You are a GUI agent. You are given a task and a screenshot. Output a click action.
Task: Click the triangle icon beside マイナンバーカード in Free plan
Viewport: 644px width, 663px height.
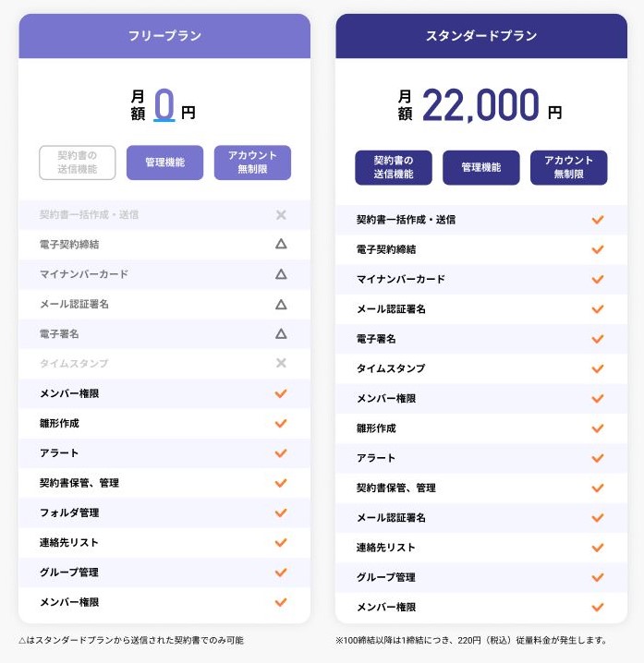pos(281,274)
